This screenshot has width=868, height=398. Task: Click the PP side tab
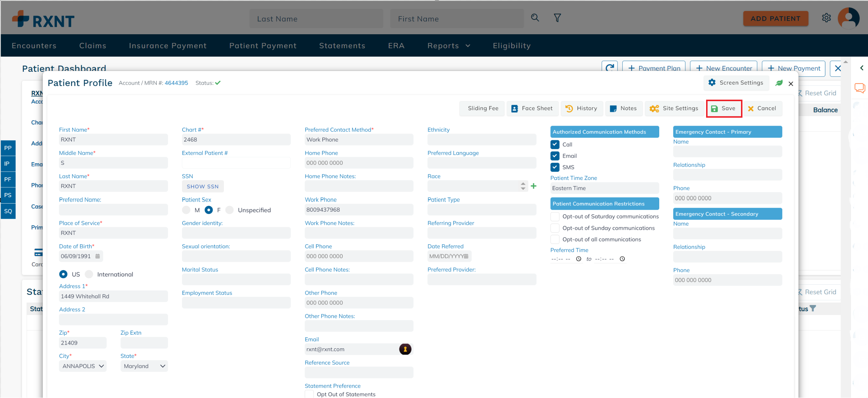point(8,148)
